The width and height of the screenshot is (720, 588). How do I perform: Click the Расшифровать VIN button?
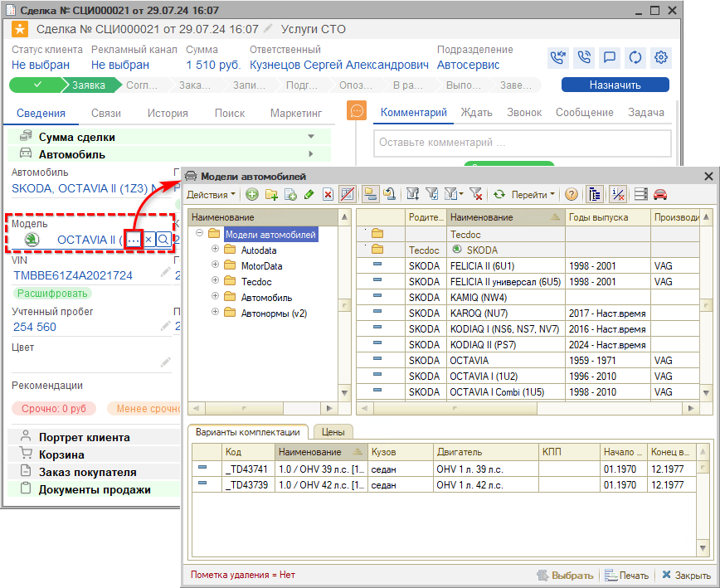(51, 293)
